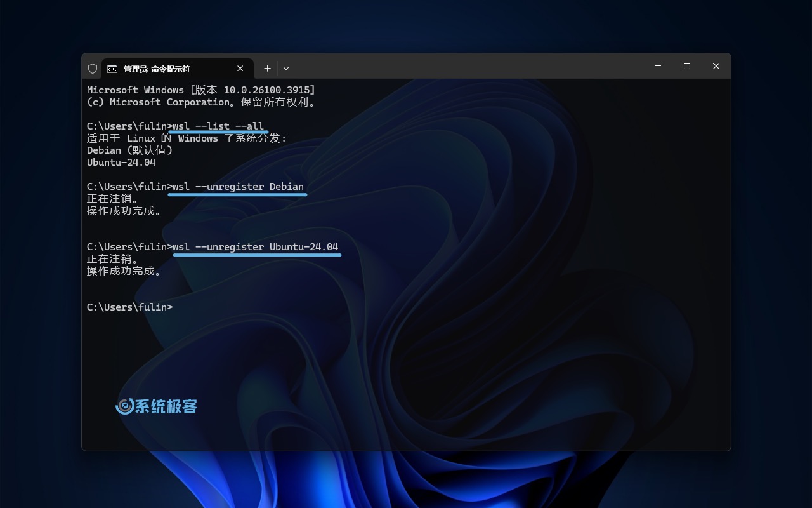Expand the new tab profile dropdown
The height and width of the screenshot is (508, 812).
tap(286, 69)
